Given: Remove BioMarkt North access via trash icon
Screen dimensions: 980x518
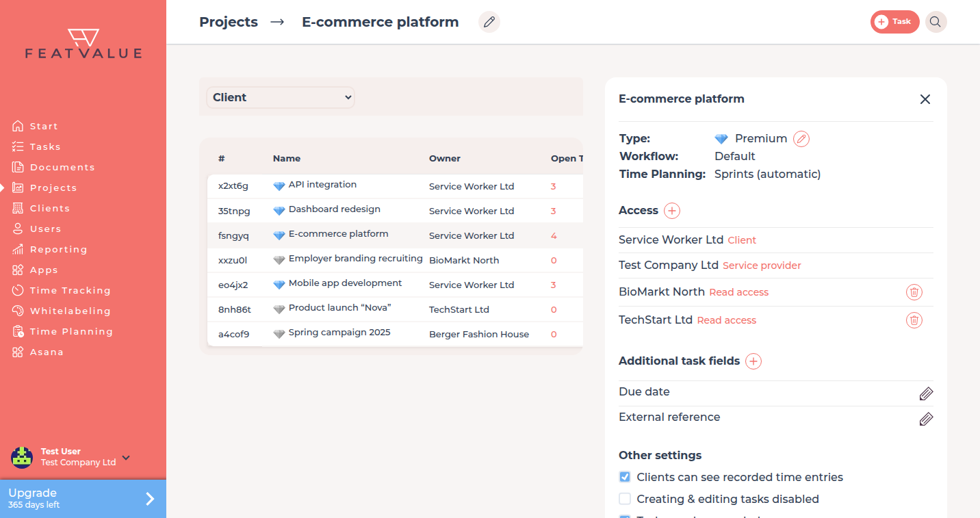Looking at the screenshot, I should point(914,292).
